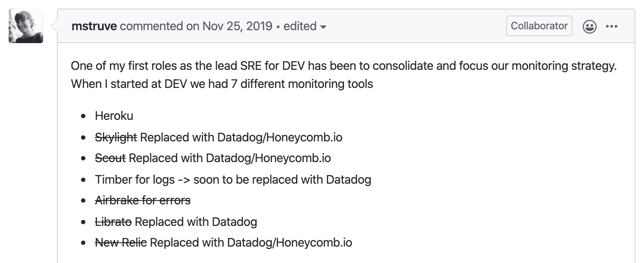This screenshot has height=263, width=644.
Task: Click the smiley face icon on the comment header
Action: coord(589,26)
